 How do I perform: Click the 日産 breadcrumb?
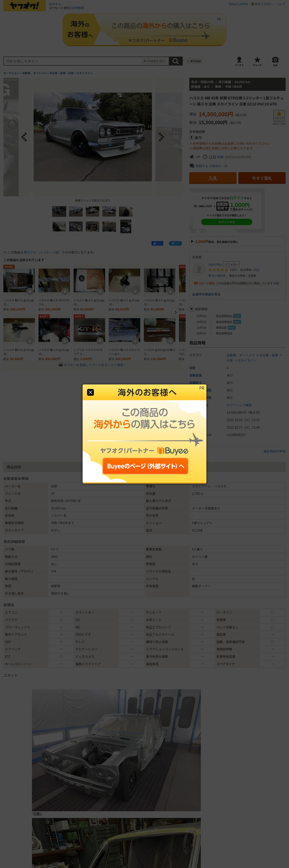(x=71, y=73)
